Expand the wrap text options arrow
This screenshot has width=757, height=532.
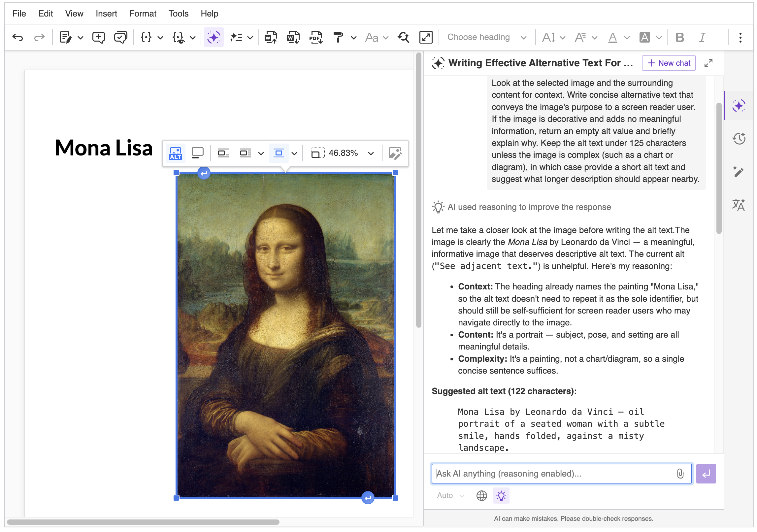tap(261, 153)
